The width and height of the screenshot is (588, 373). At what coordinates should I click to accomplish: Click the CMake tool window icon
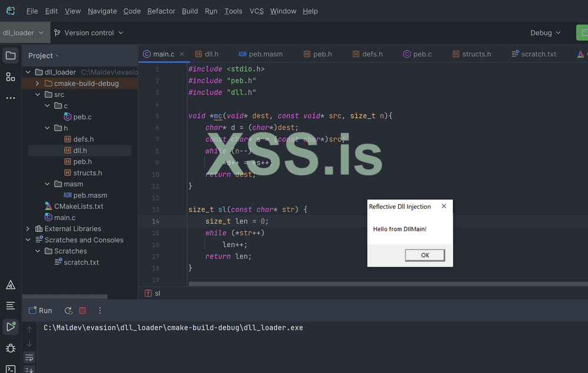[x=11, y=285]
